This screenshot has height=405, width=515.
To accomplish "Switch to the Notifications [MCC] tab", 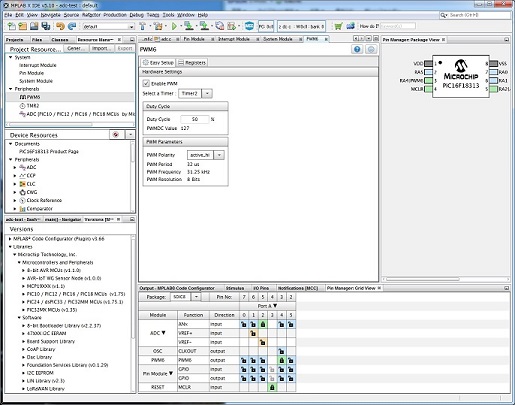I will [298, 288].
